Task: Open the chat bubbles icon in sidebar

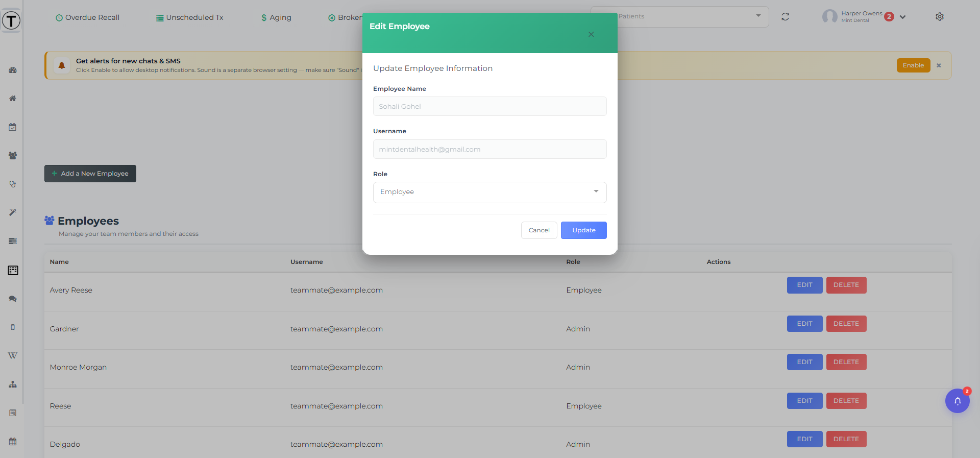Action: click(x=13, y=299)
